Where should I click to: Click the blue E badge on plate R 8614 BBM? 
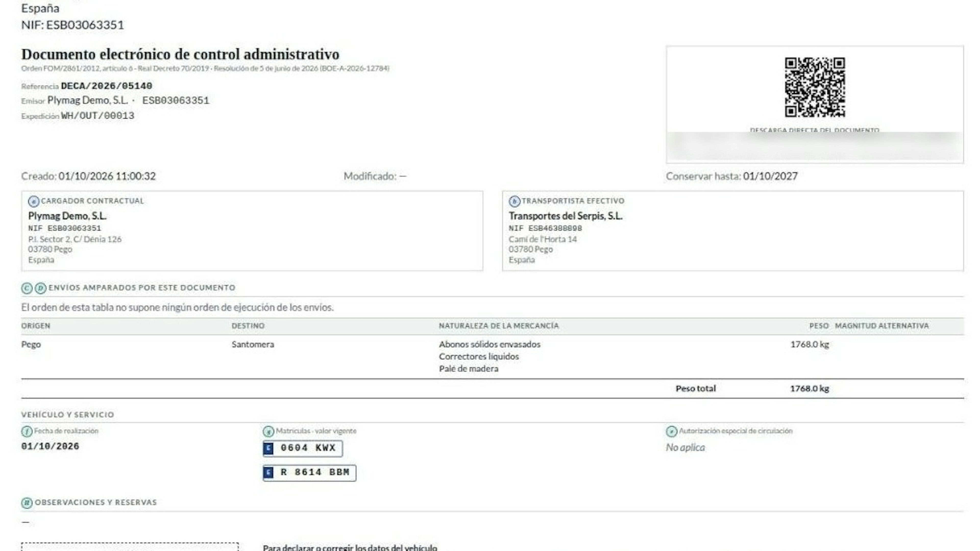268,473
